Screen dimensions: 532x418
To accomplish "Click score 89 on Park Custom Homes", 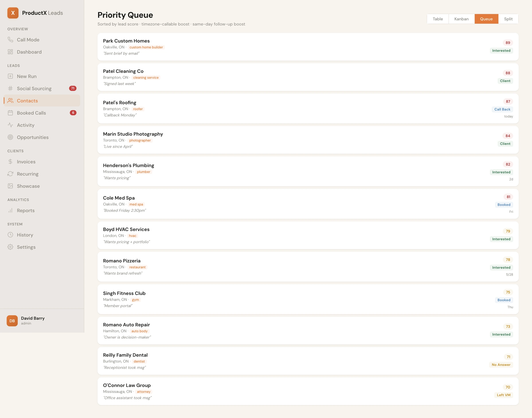I will click(508, 43).
